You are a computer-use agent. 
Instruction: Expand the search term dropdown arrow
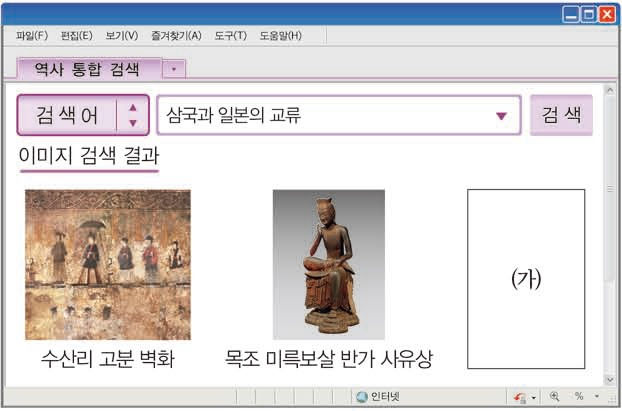(501, 116)
